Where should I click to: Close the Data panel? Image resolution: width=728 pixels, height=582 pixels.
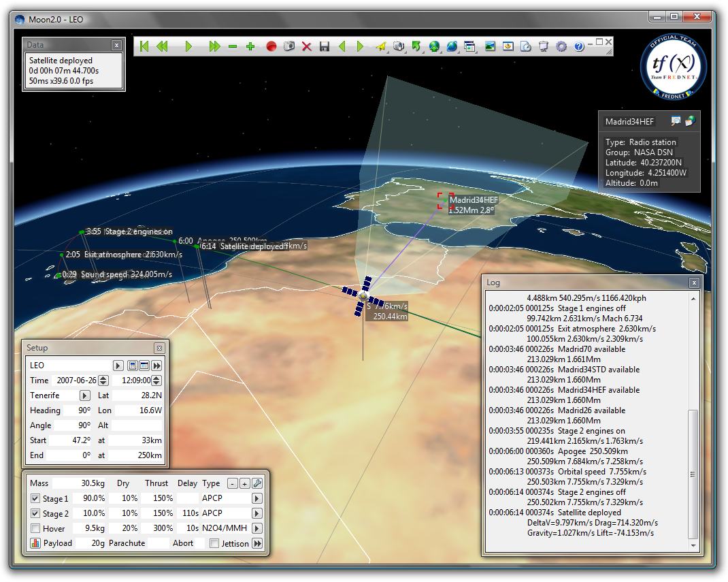click(116, 45)
